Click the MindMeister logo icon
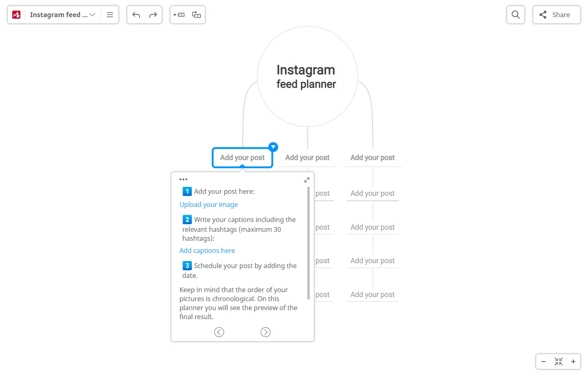588x375 pixels. [16, 15]
